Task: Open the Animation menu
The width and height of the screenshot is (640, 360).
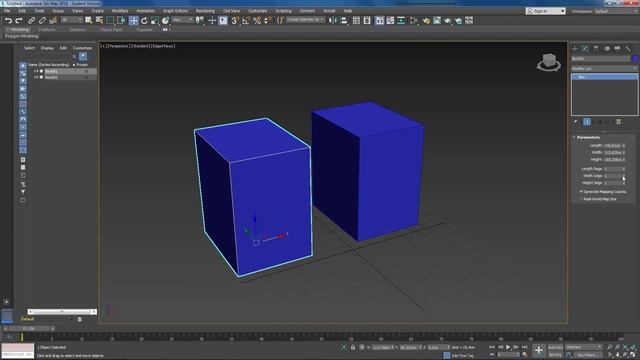Action: pyautogui.click(x=145, y=11)
